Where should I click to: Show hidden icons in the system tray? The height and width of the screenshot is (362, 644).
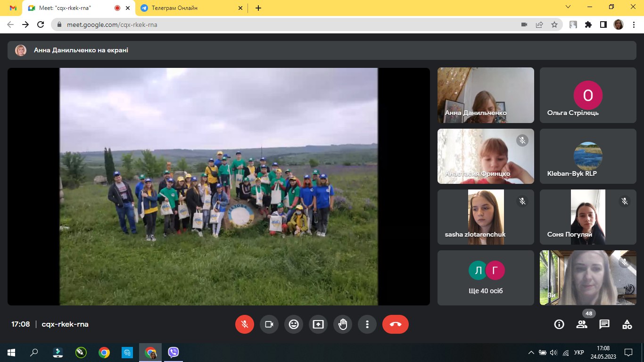(x=531, y=353)
